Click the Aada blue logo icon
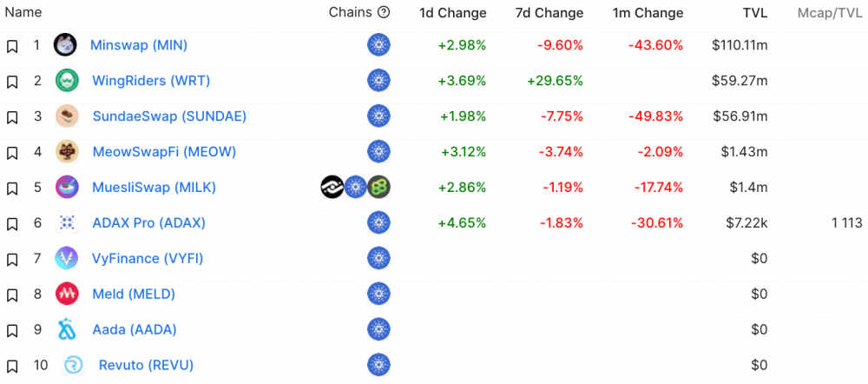 click(x=67, y=329)
